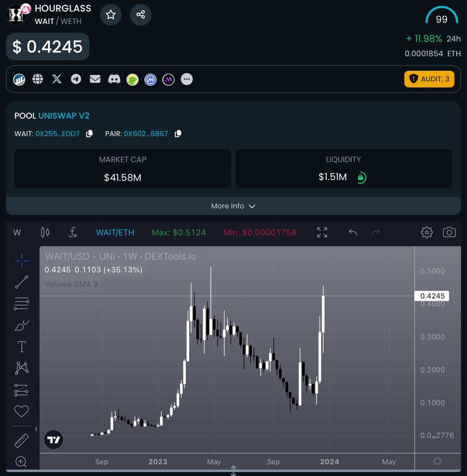The height and width of the screenshot is (476, 467).
Task: Copy the WAIT token contract address
Action: pyautogui.click(x=89, y=133)
